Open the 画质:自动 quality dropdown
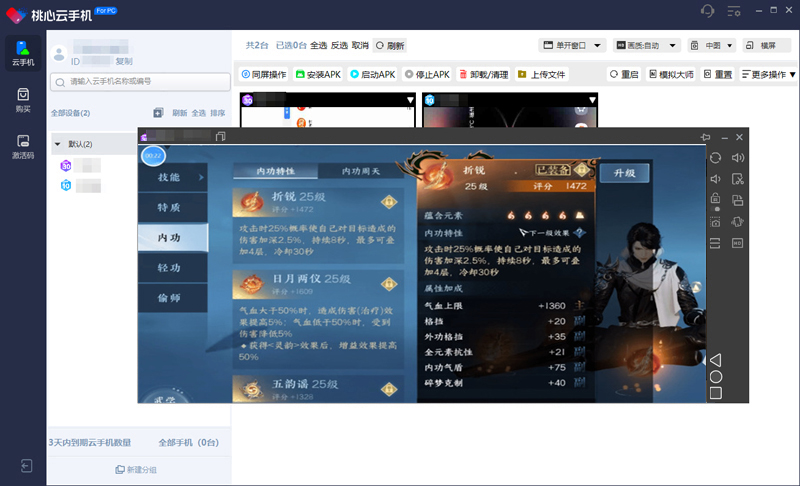The image size is (800, 486). [x=646, y=45]
